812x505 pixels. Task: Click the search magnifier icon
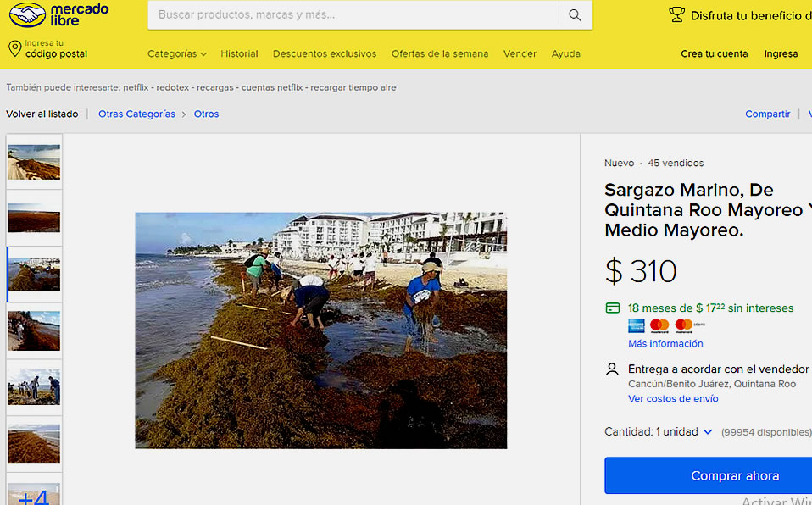tap(575, 15)
